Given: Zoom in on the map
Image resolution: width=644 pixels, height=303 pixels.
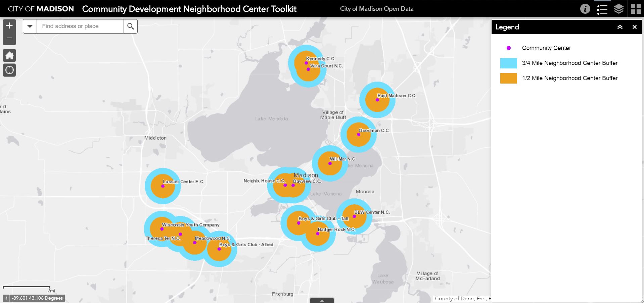Looking at the screenshot, I should pos(9,26).
